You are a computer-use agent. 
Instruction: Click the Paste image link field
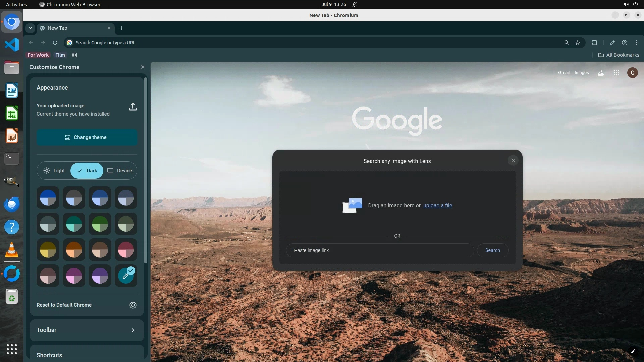[380, 250]
